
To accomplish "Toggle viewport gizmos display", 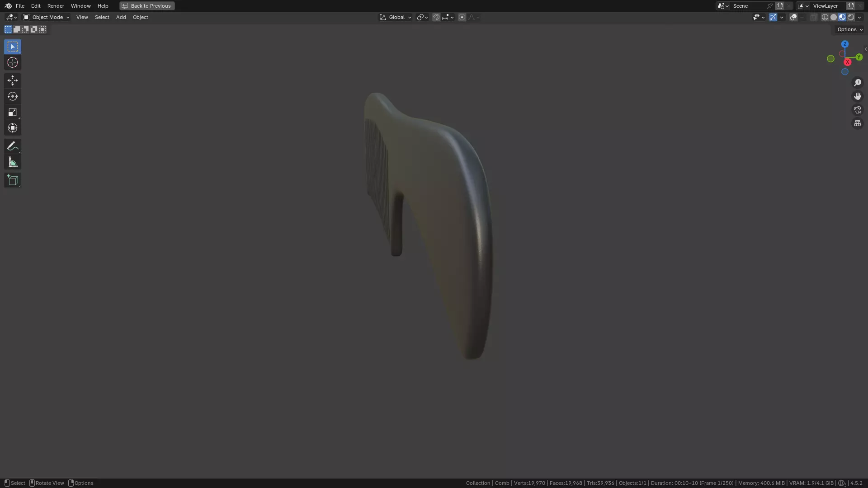I will click(x=773, y=17).
